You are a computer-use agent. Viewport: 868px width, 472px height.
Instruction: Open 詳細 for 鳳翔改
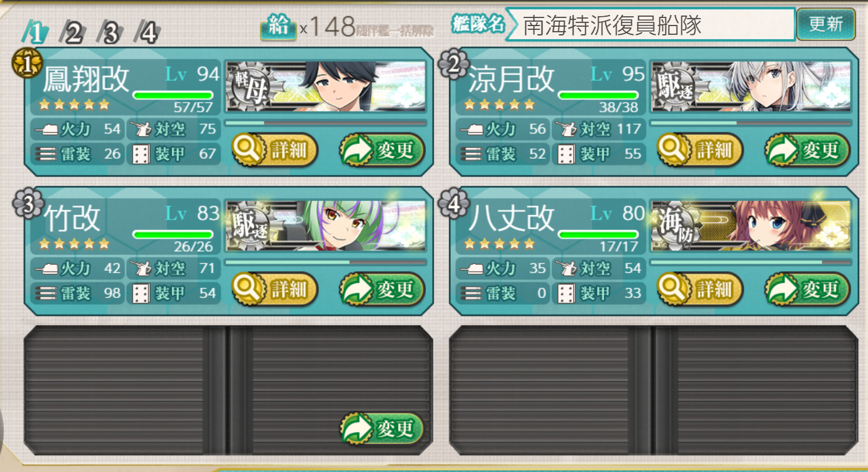click(x=275, y=150)
